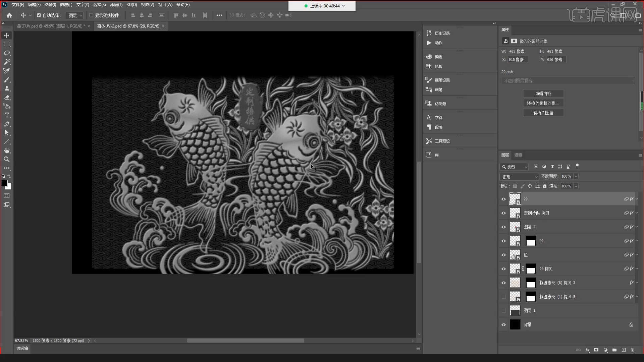
Task: Select the Hand tool
Action: [6, 150]
